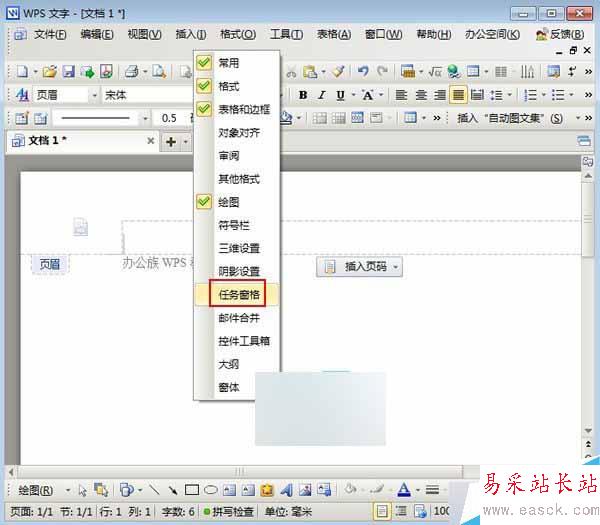Toggle Bold formatting
Viewport: 600px width, 525px height.
[303, 95]
